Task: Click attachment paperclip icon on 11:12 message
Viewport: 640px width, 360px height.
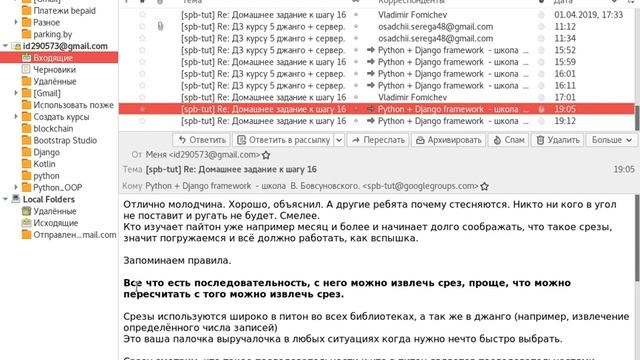Action: [160, 27]
